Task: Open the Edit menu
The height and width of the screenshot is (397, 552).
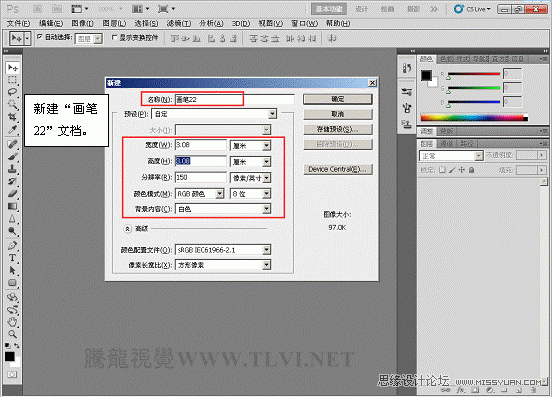Action: coord(51,23)
